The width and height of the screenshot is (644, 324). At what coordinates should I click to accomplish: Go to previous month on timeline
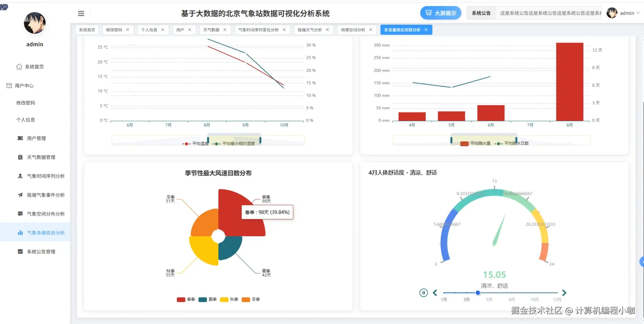click(435, 293)
